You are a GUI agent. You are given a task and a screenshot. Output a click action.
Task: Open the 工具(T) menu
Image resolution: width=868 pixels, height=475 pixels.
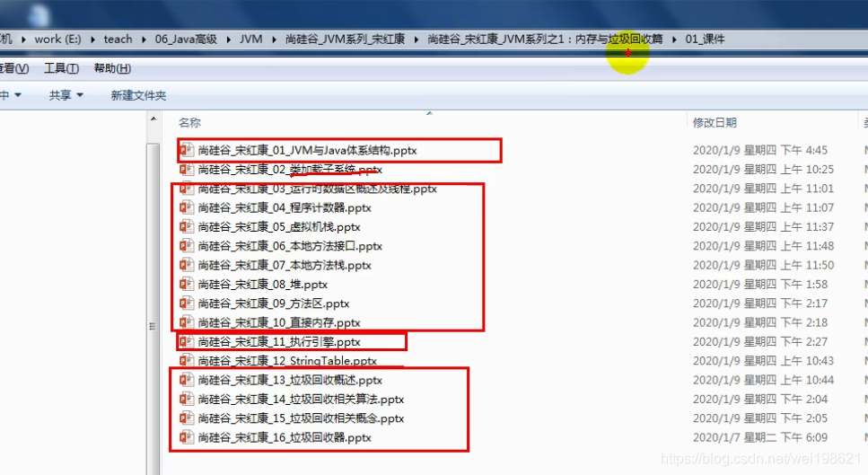(x=61, y=68)
